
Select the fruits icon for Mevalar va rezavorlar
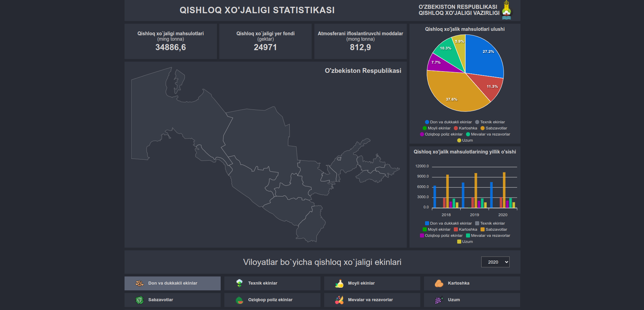click(339, 300)
